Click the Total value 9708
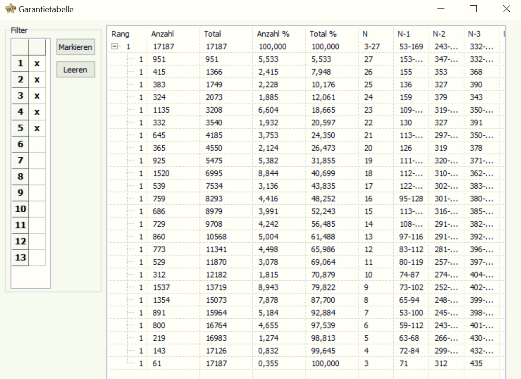Viewport: 521px width, 379px height. (214, 224)
